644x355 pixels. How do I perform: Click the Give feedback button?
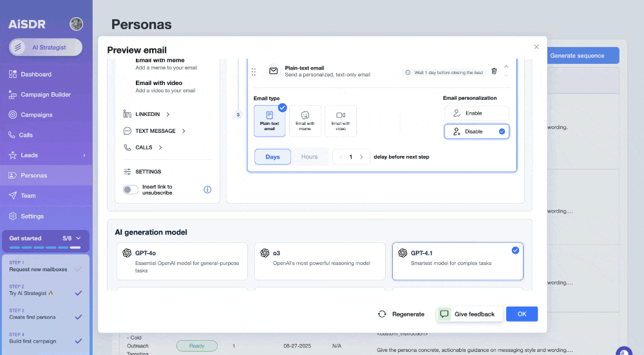tap(468, 314)
